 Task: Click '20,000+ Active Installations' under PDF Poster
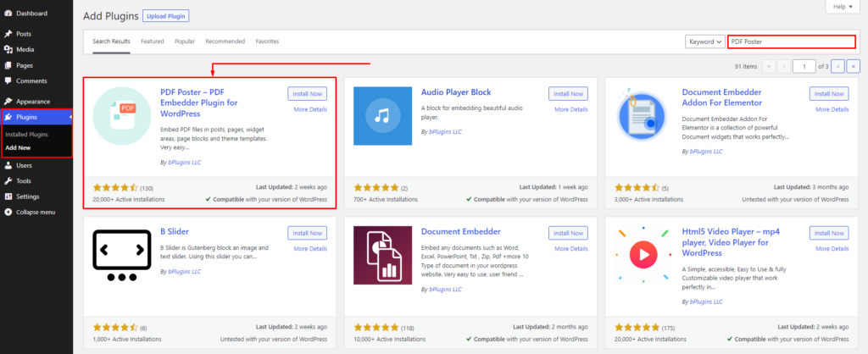tap(129, 199)
